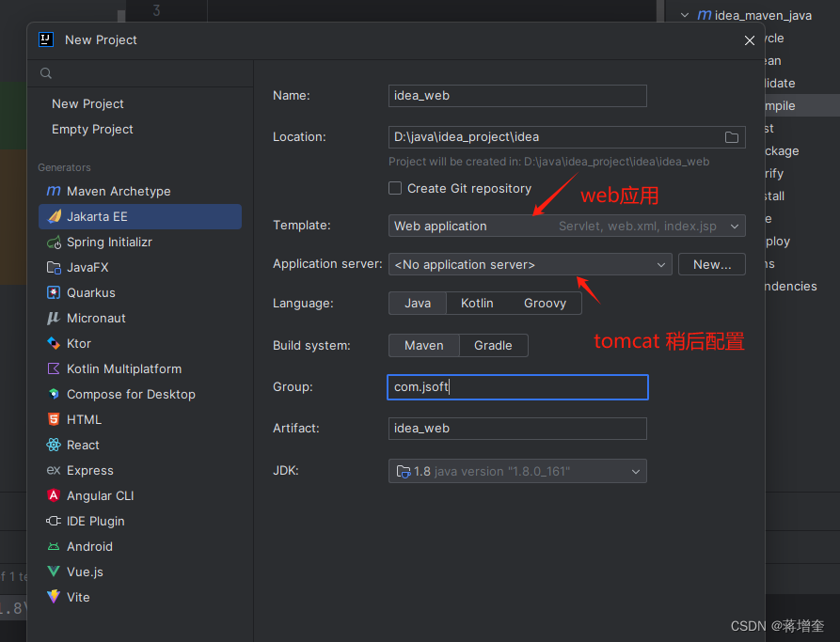Select New Project in sidebar
The height and width of the screenshot is (642, 840).
87,104
